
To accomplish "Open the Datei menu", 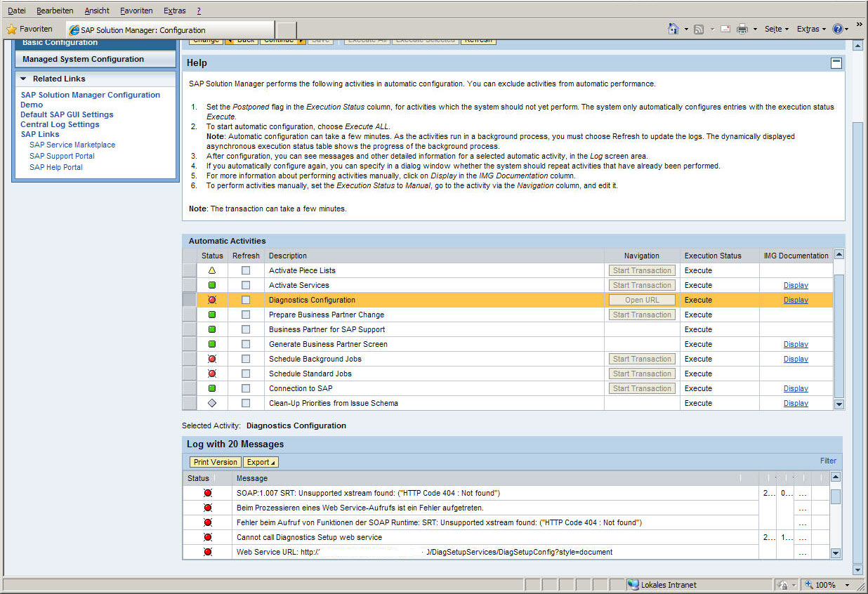I will tap(17, 11).
